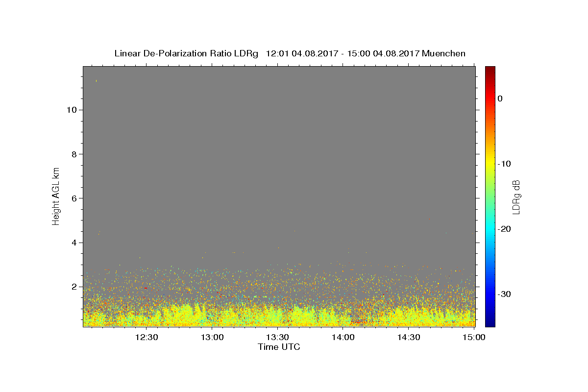
Task: Click the 15:00 time axis label
Action: click(474, 337)
